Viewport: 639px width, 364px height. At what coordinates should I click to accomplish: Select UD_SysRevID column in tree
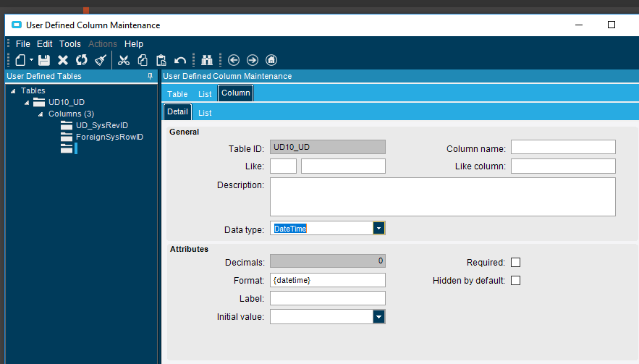click(102, 125)
